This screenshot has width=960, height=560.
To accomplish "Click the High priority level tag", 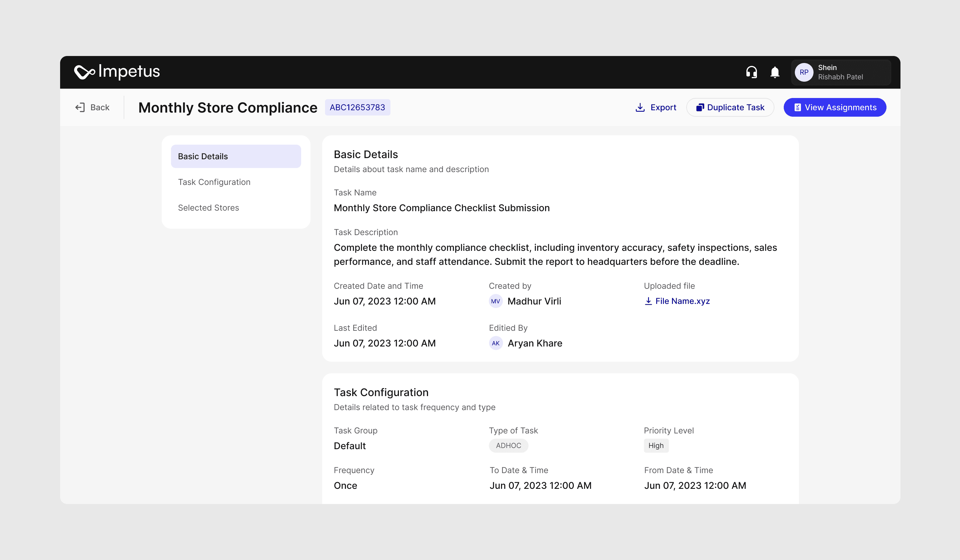I will pos(656,445).
